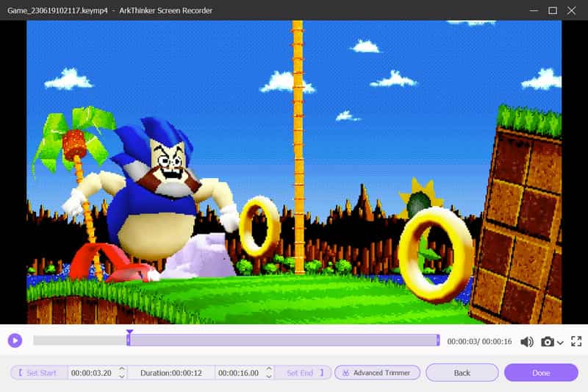Go Back to recording
The width and height of the screenshot is (588, 392).
tap(462, 373)
